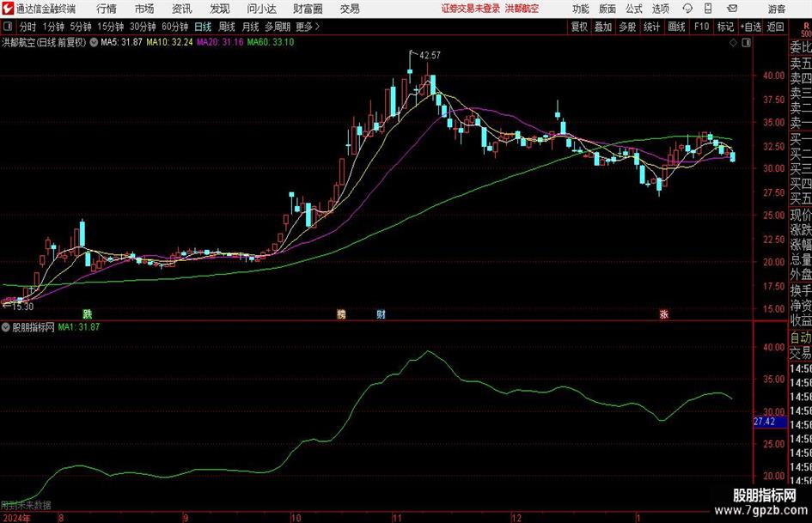Add stock with +自选 button
Screen dimensions: 812x523
coord(751,27)
